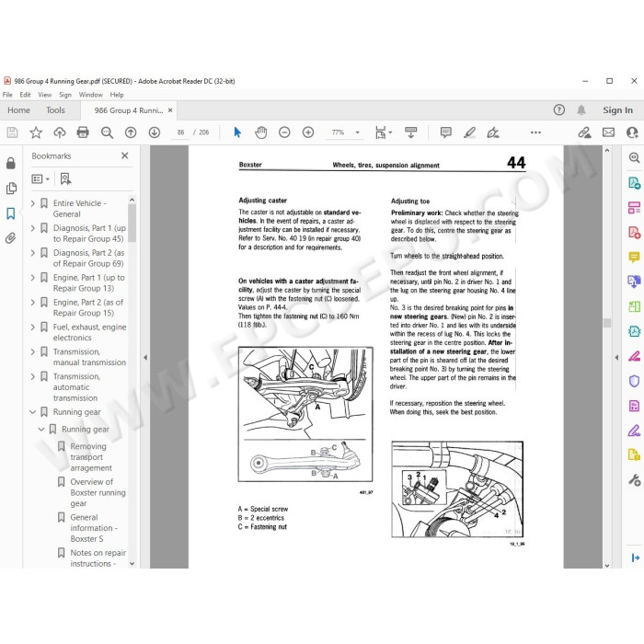Open General information - Boxster S bookmark

coord(94,528)
